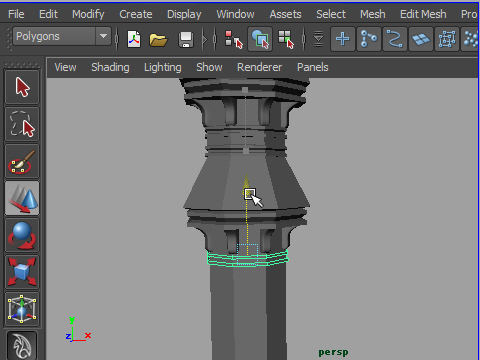Pick the Scale tool cube icon
The width and height of the screenshot is (480, 360).
pos(22,272)
